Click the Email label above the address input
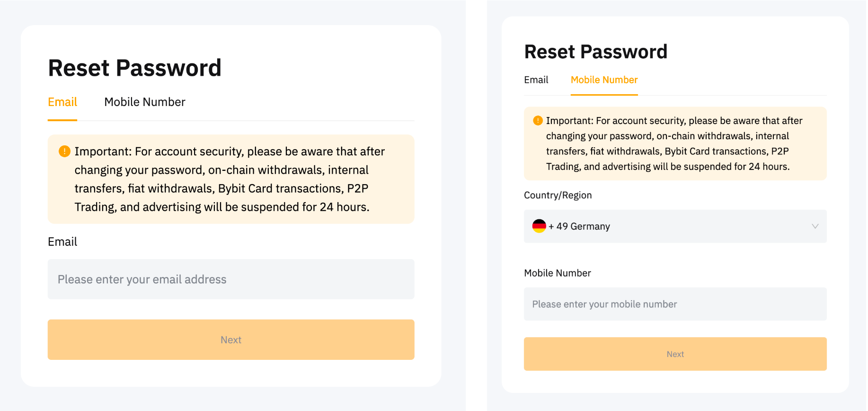Viewport: 868px width, 411px height. tap(62, 242)
